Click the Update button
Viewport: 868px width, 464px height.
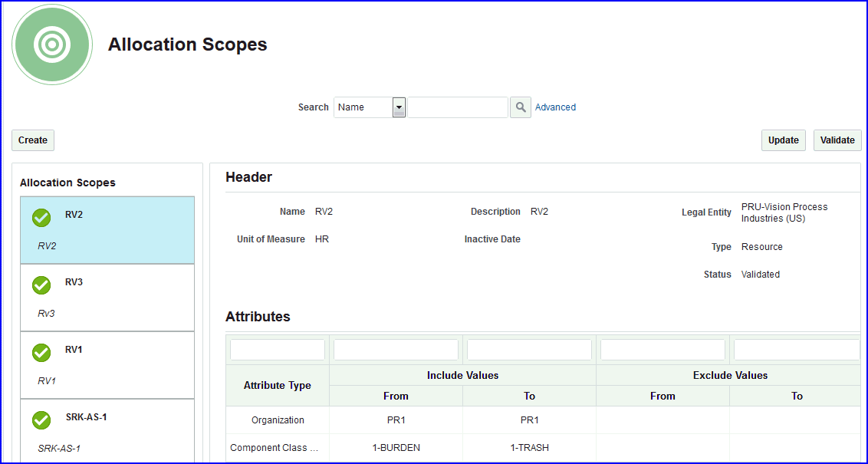point(784,140)
